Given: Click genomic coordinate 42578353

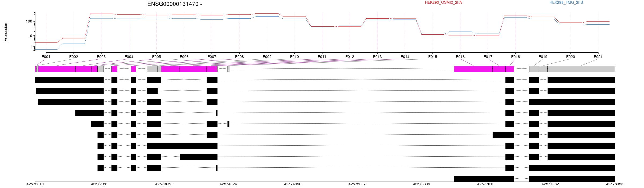Looking at the screenshot, I should 615,184.
